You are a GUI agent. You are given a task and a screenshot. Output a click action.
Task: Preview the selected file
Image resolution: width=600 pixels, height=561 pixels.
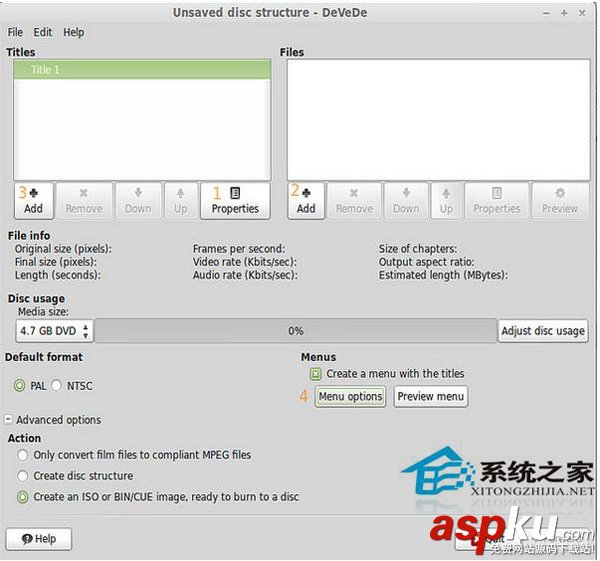560,201
